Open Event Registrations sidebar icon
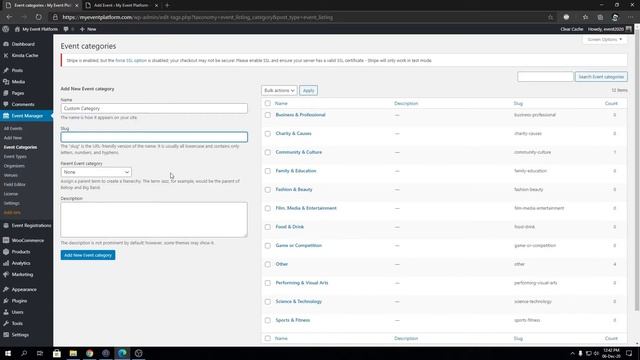The image size is (640, 360). [6, 225]
